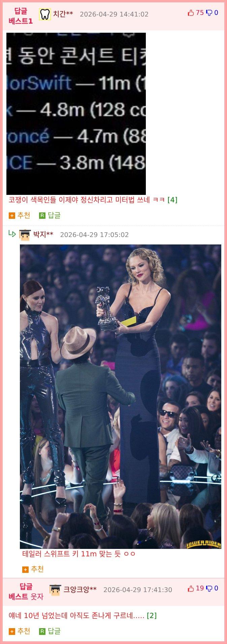Click thumbs-down icon on 크앙크앙** comment
The height and width of the screenshot is (644, 227).
coord(209,588)
